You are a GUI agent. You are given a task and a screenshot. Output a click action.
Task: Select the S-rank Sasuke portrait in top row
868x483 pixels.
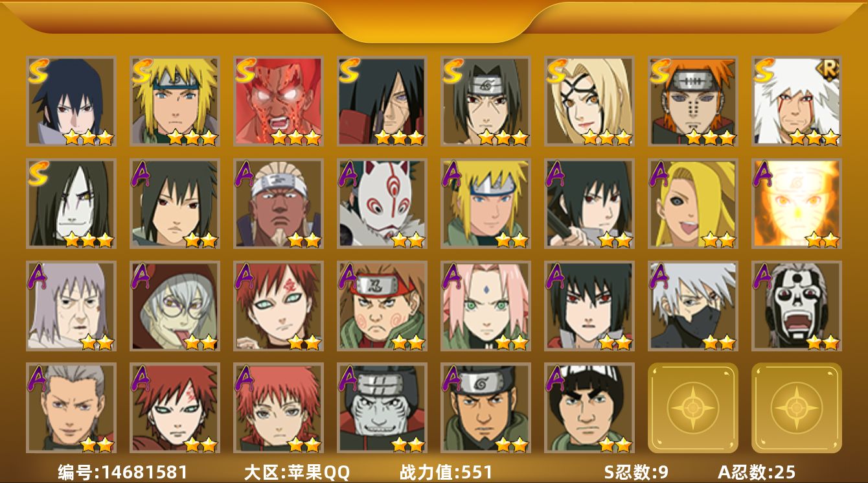pyautogui.click(x=71, y=101)
